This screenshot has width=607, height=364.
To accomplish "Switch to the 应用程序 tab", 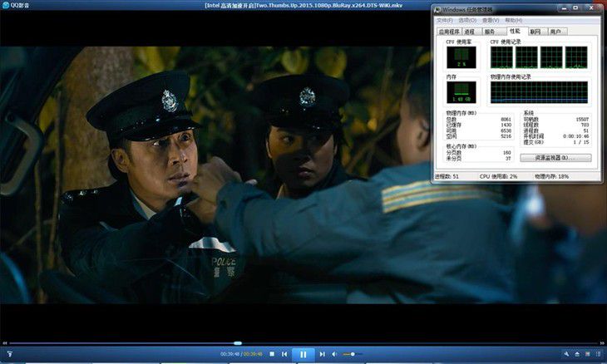I will pyautogui.click(x=449, y=32).
